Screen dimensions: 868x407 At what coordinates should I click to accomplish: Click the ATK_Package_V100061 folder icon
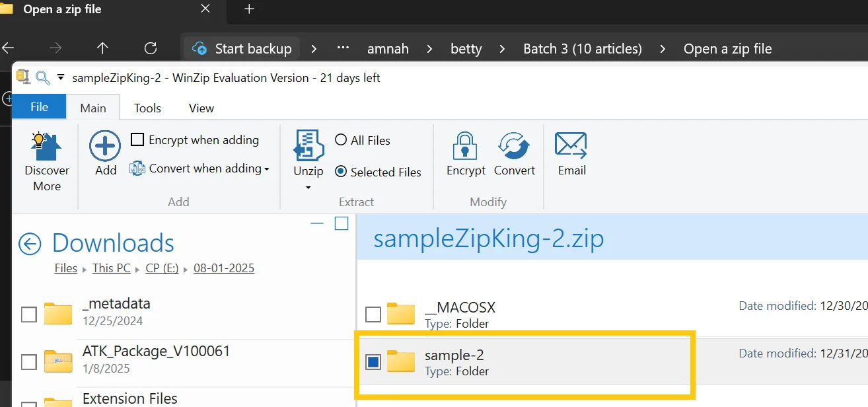point(58,360)
